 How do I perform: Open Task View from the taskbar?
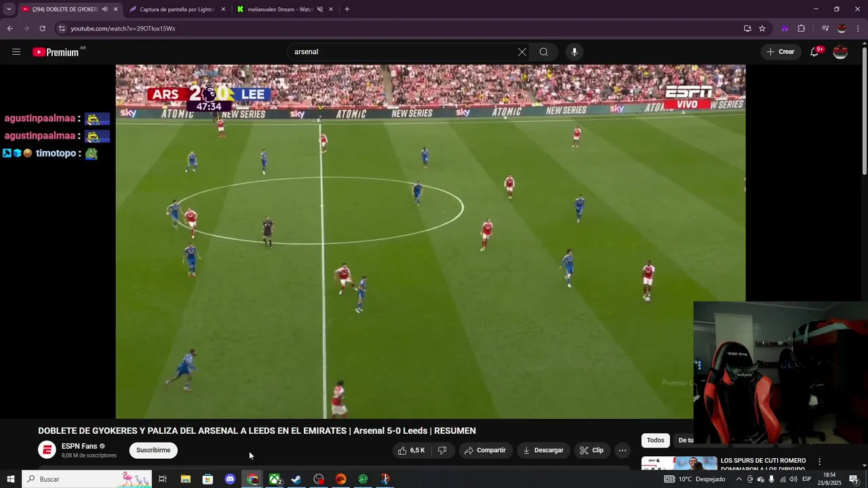[163, 479]
